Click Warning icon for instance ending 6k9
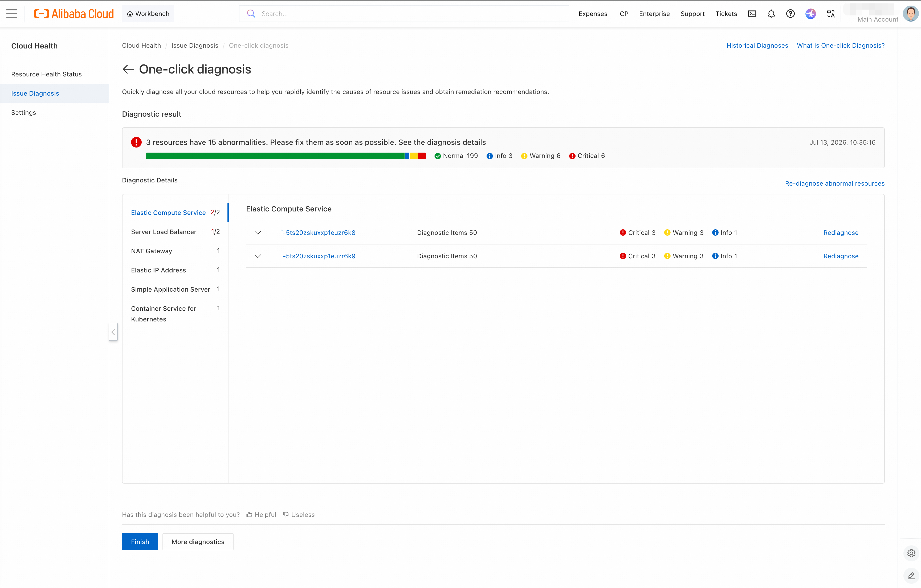Viewport: 921px width, 588px height. pos(667,256)
